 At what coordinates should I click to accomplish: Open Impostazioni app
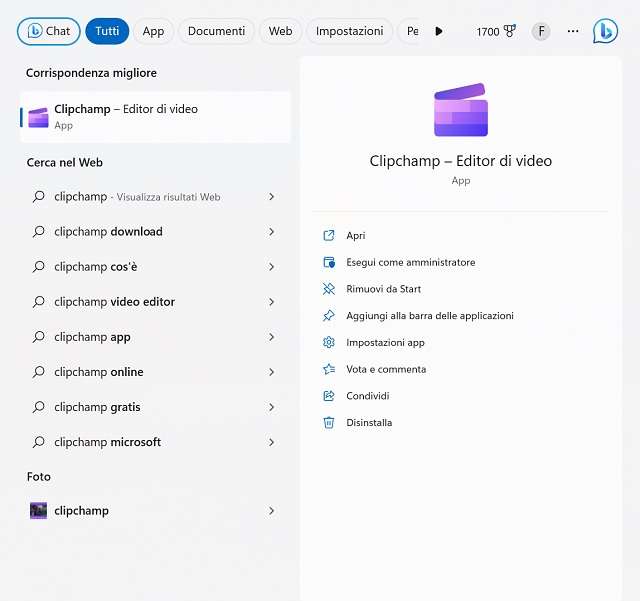point(385,343)
